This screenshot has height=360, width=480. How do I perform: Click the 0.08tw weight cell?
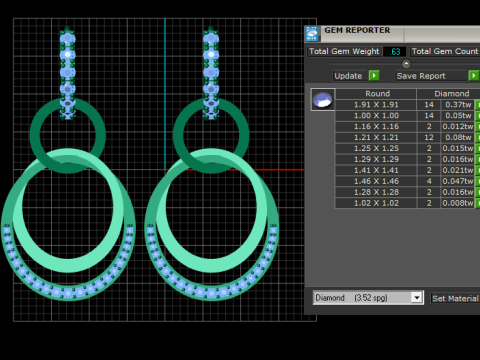point(458,137)
